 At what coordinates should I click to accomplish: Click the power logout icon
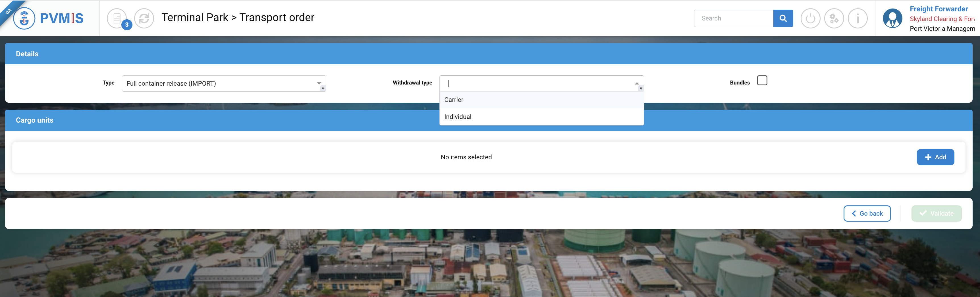[x=810, y=18]
